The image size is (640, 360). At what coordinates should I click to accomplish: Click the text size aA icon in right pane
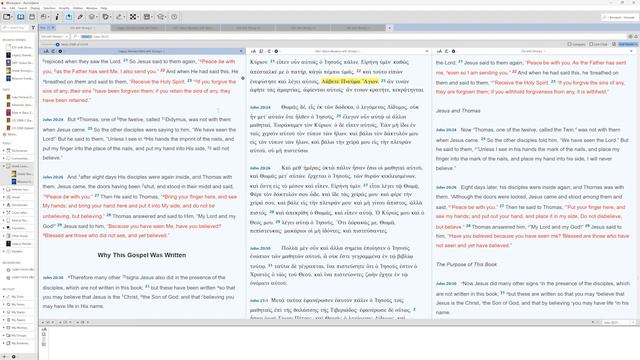pyautogui.click(x=439, y=51)
